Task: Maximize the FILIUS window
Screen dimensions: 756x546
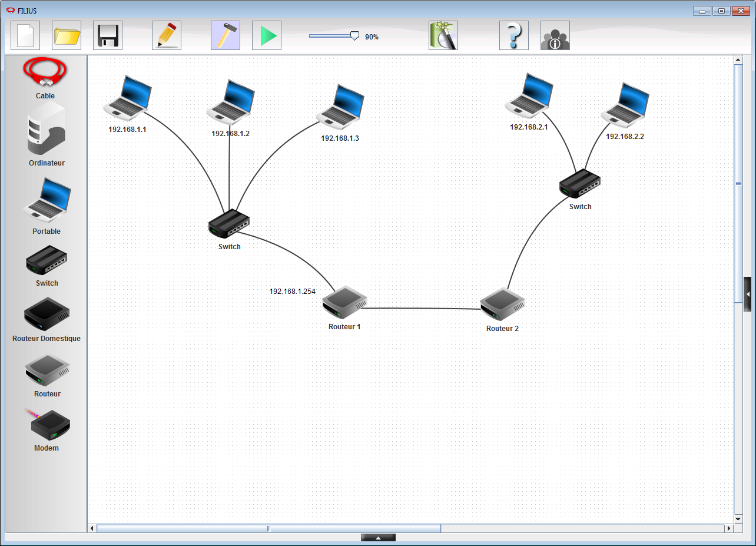Action: coord(721,11)
